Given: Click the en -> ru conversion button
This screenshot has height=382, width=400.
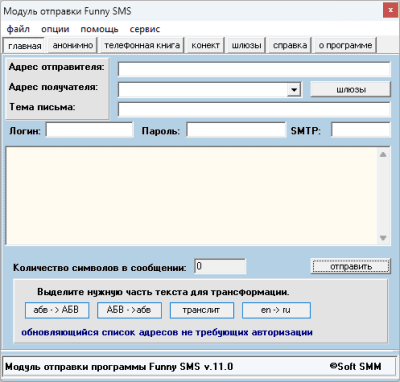Looking at the screenshot, I should 276,310.
